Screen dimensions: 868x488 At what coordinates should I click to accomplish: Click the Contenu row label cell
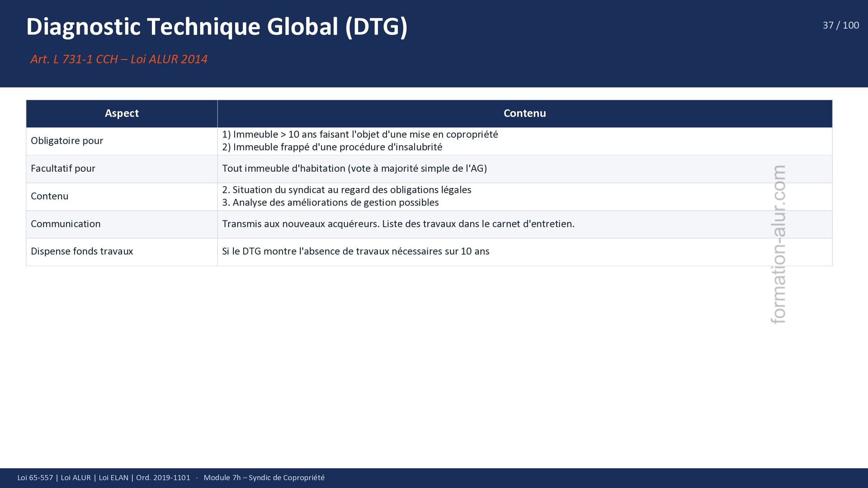coord(50,196)
